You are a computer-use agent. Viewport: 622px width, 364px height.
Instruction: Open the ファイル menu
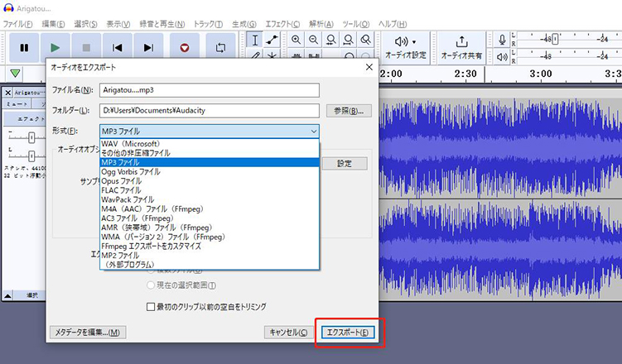click(17, 24)
